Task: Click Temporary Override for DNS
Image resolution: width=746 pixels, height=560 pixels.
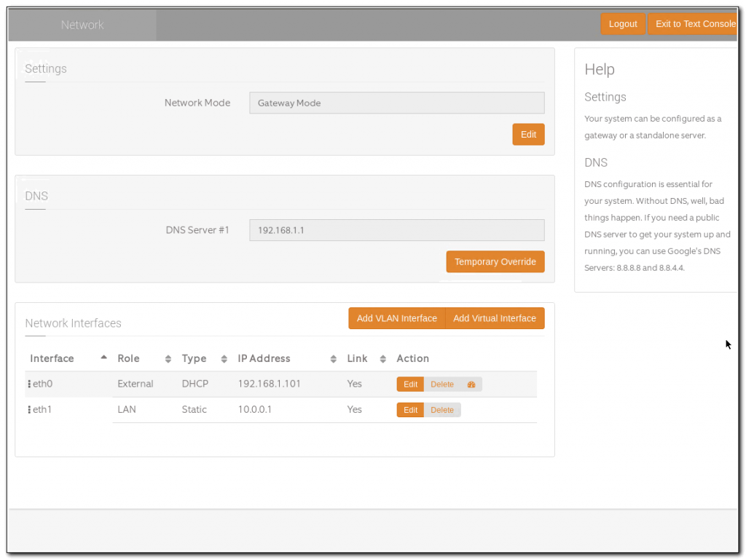Action: (x=495, y=262)
